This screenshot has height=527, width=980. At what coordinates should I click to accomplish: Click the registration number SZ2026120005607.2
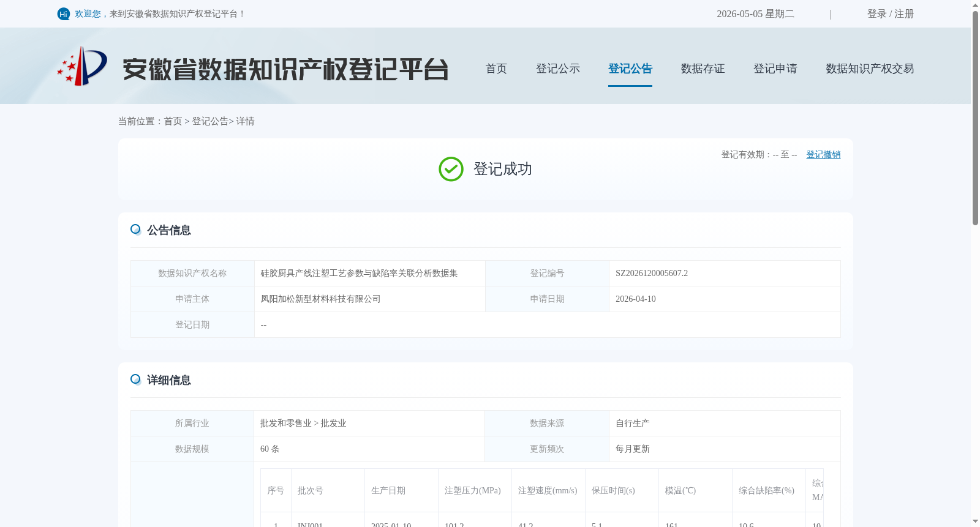point(652,274)
